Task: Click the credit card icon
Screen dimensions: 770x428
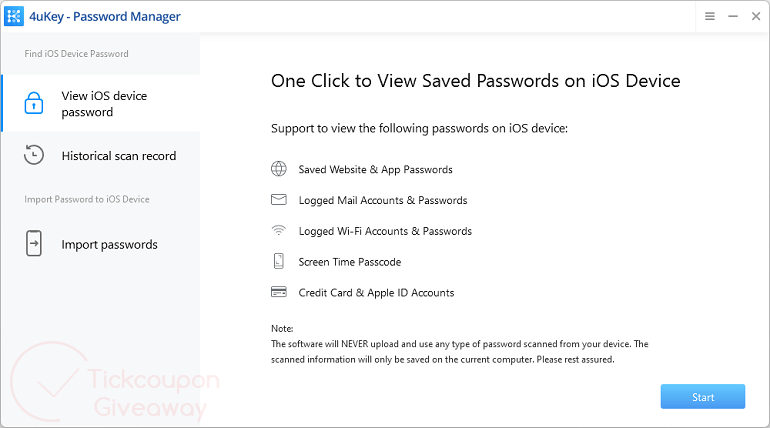Action: [x=279, y=293]
